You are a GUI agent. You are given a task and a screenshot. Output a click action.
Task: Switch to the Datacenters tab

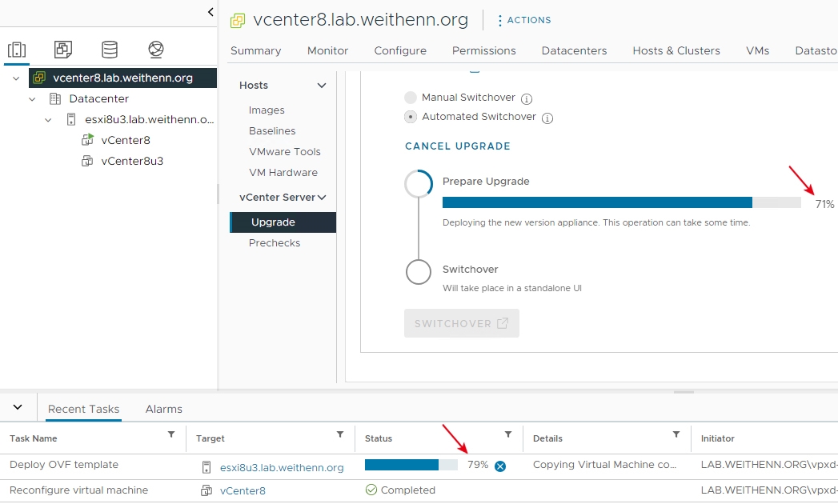tap(574, 50)
